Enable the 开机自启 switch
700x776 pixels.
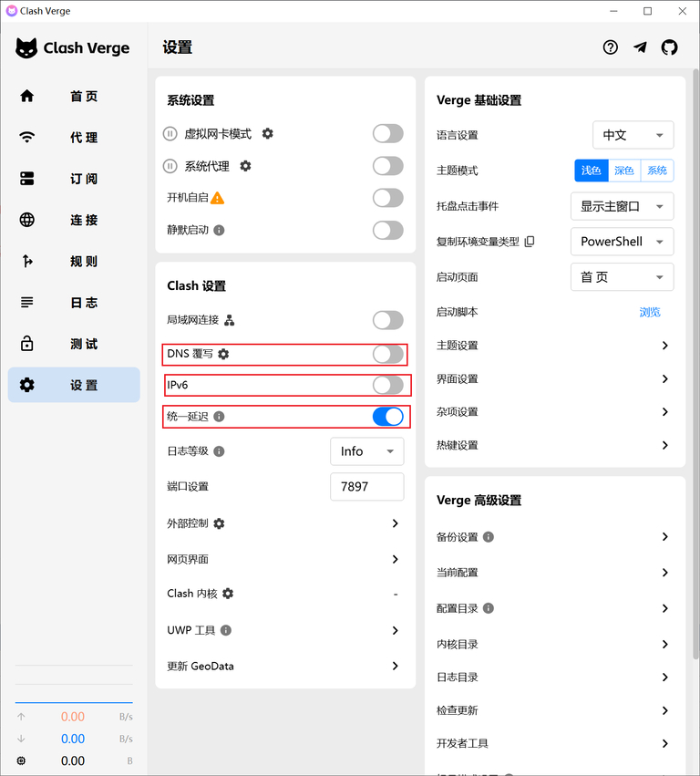tap(388, 198)
